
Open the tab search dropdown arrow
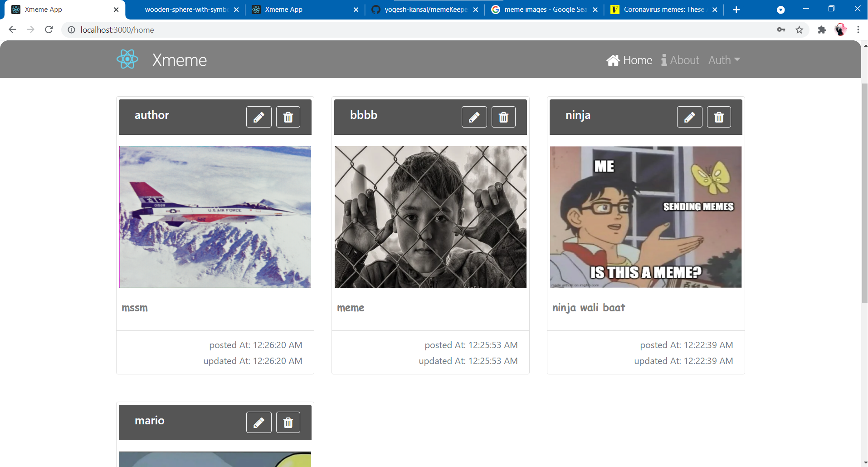[780, 10]
